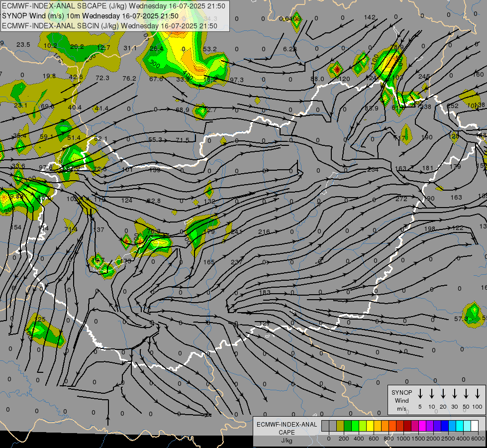
Task: Click the 50 m/s wind arrow in legend
Action: click(x=466, y=394)
